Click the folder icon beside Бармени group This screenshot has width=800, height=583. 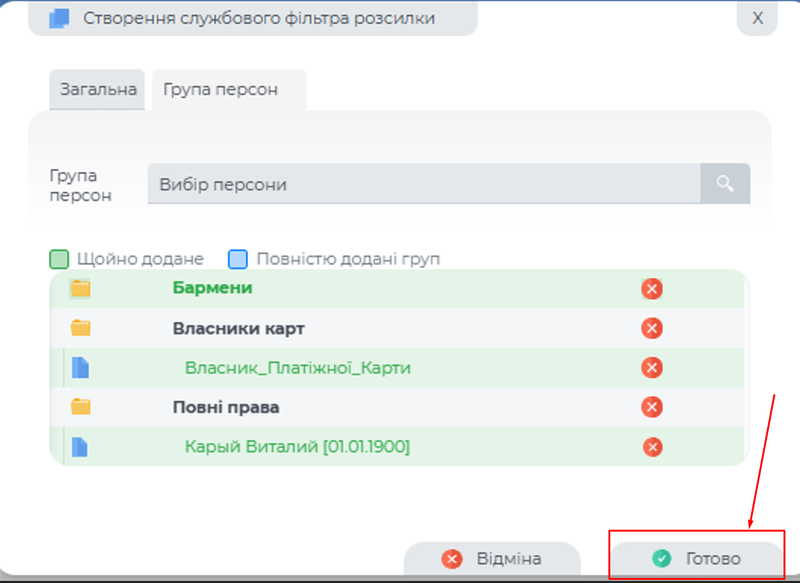click(82, 289)
